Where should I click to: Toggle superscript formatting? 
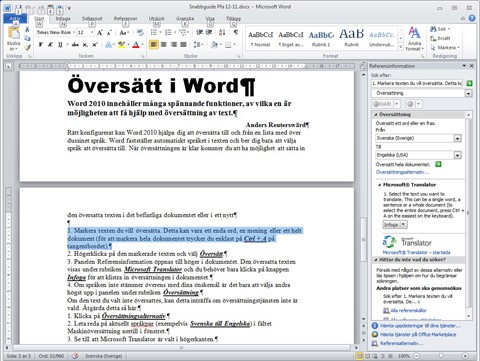click(x=95, y=44)
